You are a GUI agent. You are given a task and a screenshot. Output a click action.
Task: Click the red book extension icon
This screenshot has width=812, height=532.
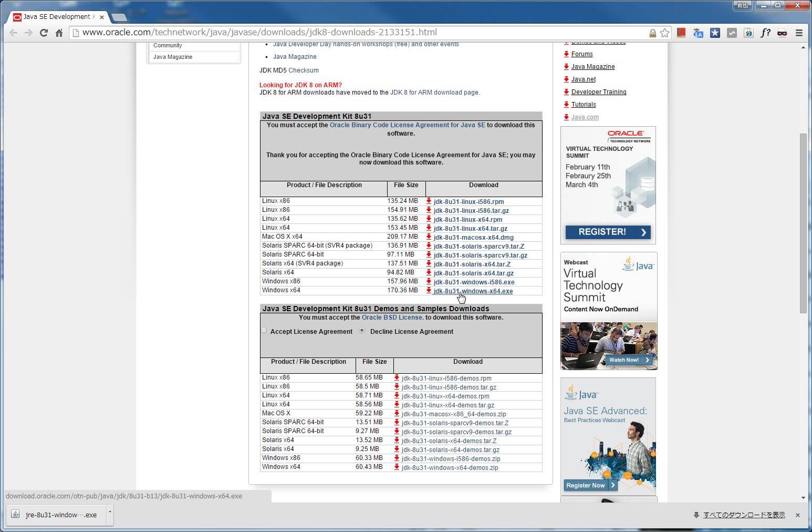681,33
